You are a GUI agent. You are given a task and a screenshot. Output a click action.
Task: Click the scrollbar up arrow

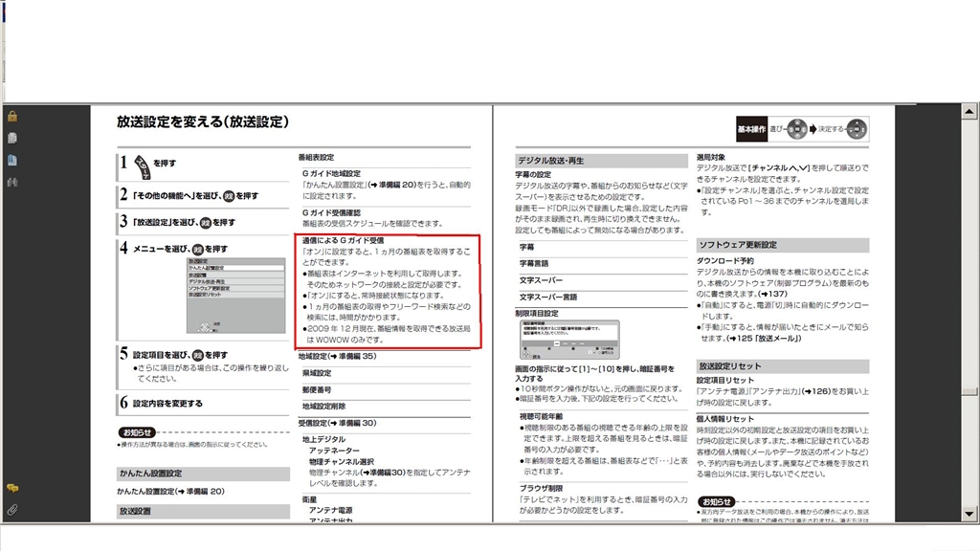(x=969, y=112)
